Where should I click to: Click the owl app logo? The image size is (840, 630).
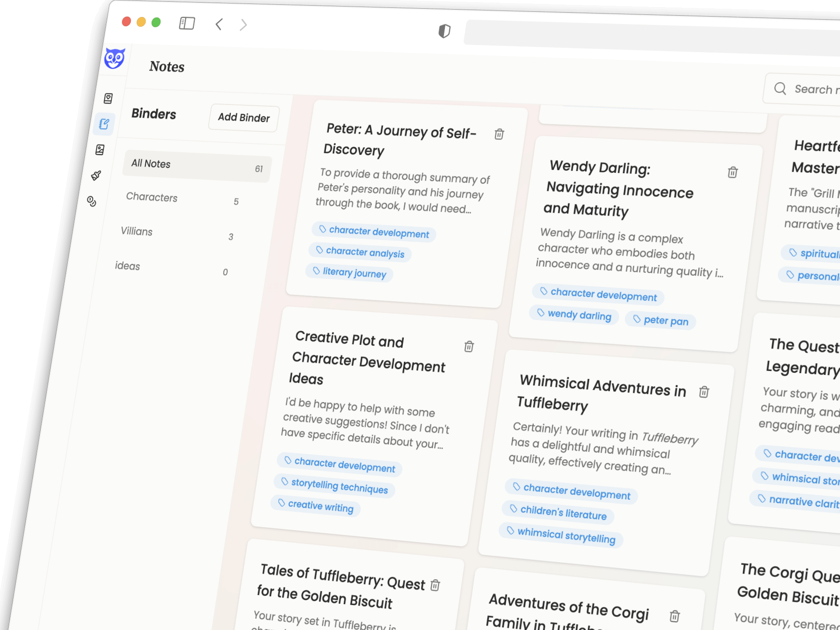pyautogui.click(x=115, y=58)
